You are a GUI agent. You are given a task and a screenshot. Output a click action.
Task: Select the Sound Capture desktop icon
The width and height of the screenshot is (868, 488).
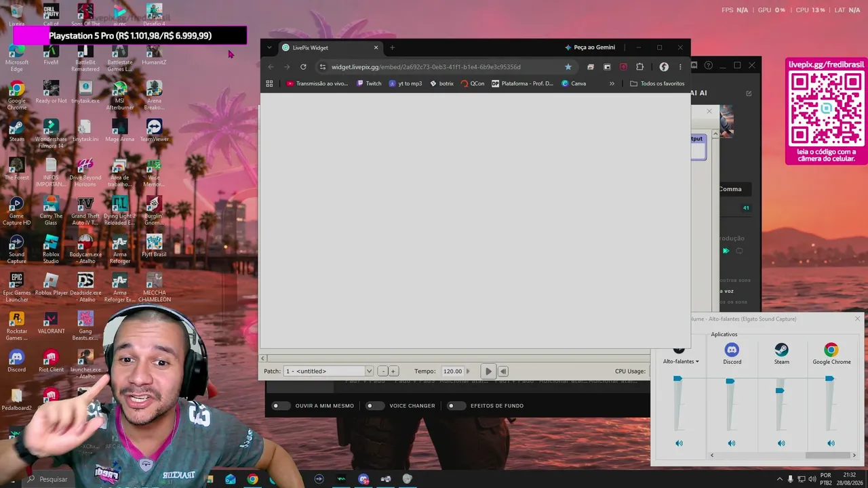[16, 249]
